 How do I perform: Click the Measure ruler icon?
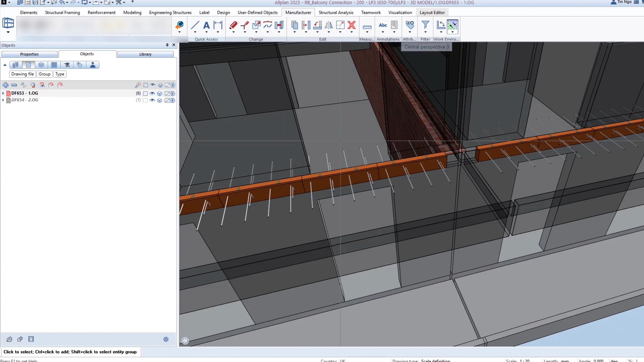pyautogui.click(x=367, y=27)
